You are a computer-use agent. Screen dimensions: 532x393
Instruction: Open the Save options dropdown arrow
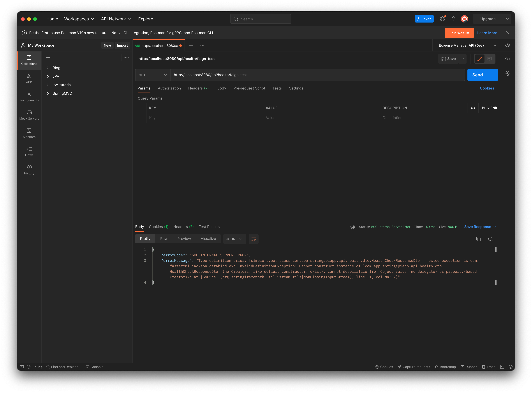click(x=463, y=59)
